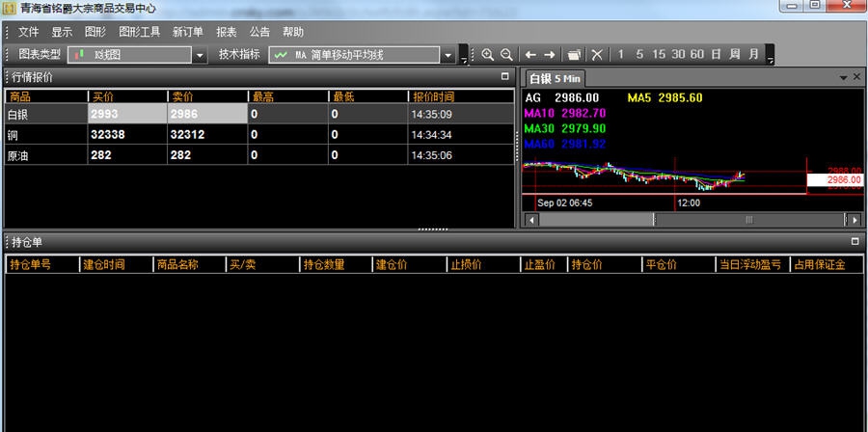Set chart period to 60 minutes
The height and width of the screenshot is (432, 868).
coord(697,54)
